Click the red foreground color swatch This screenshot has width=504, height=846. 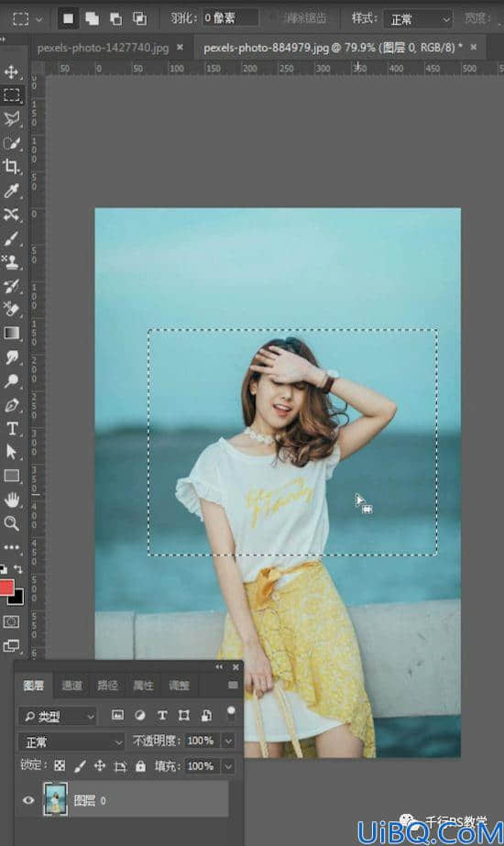click(x=5, y=587)
